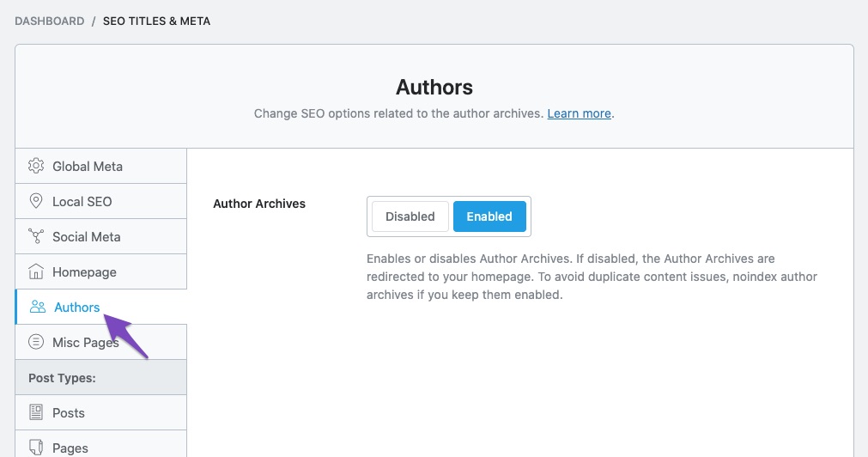Click the Local SEO map pin icon

click(x=36, y=201)
